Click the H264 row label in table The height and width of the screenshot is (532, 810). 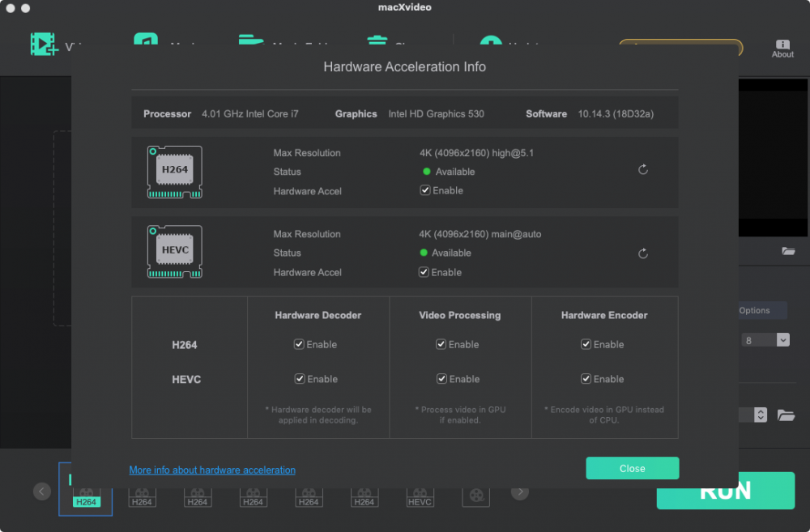pyautogui.click(x=185, y=344)
